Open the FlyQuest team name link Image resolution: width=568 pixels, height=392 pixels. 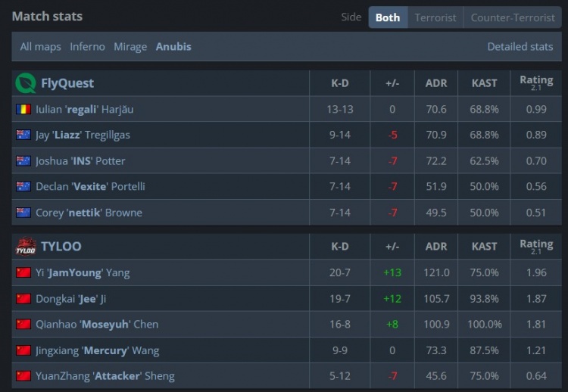[x=67, y=83]
